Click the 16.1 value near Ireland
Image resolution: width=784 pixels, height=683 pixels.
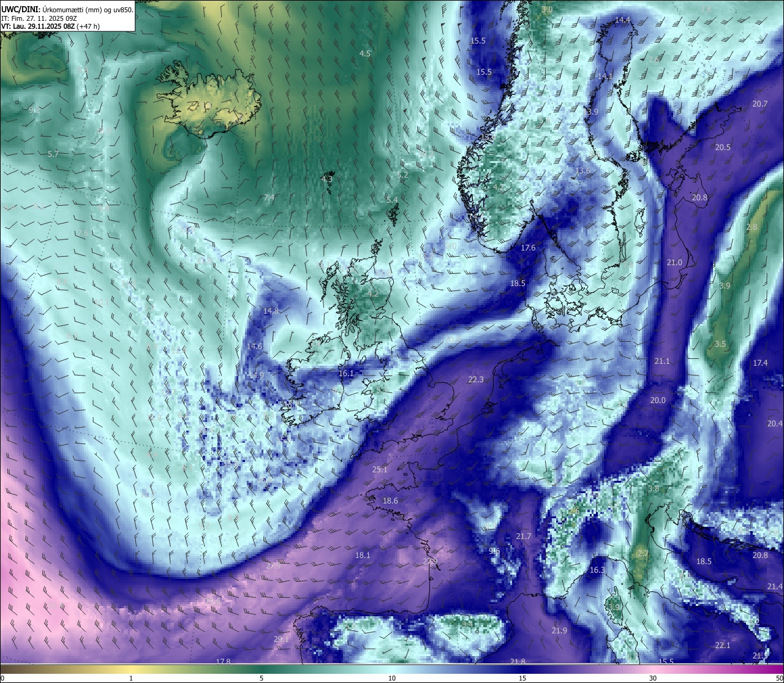[x=346, y=374]
